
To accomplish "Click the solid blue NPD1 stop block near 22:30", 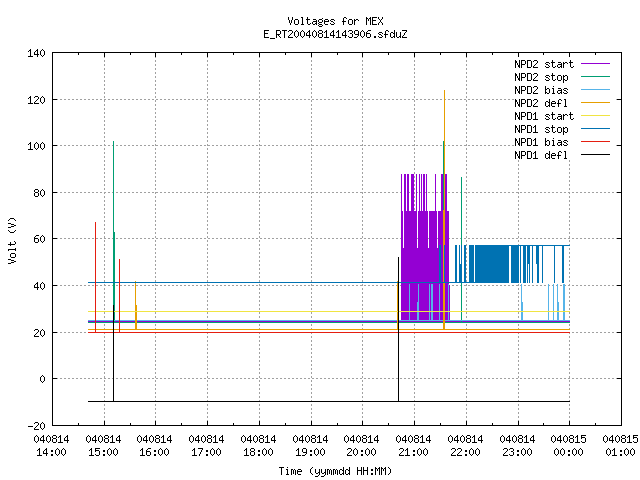I will tap(492, 264).
